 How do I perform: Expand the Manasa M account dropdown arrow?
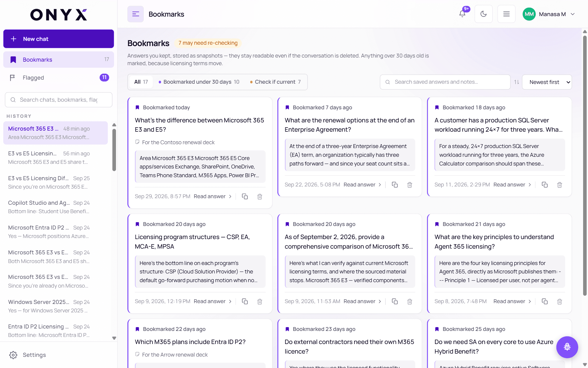(573, 14)
